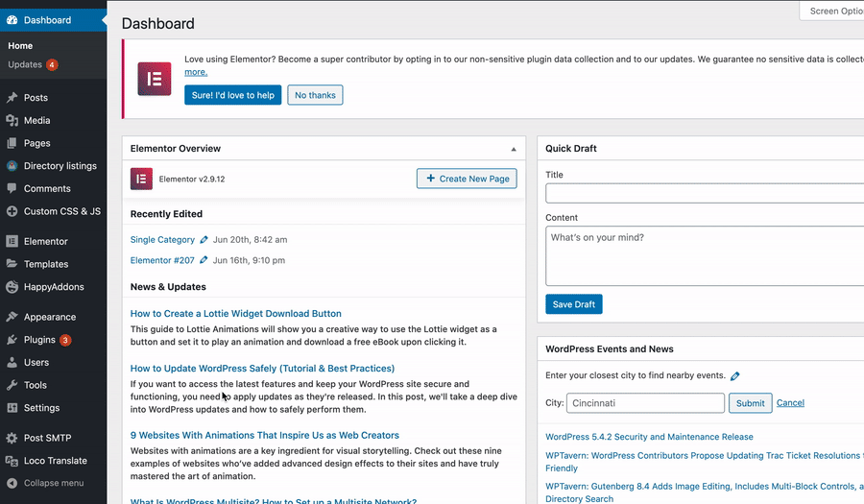Click the Tools wrench icon

12,385
